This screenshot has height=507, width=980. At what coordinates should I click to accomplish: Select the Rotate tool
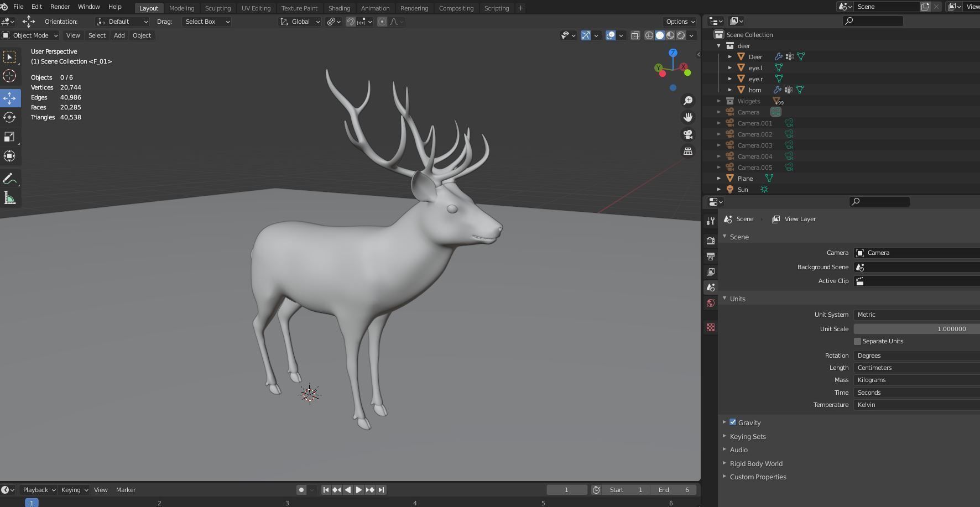(x=9, y=117)
